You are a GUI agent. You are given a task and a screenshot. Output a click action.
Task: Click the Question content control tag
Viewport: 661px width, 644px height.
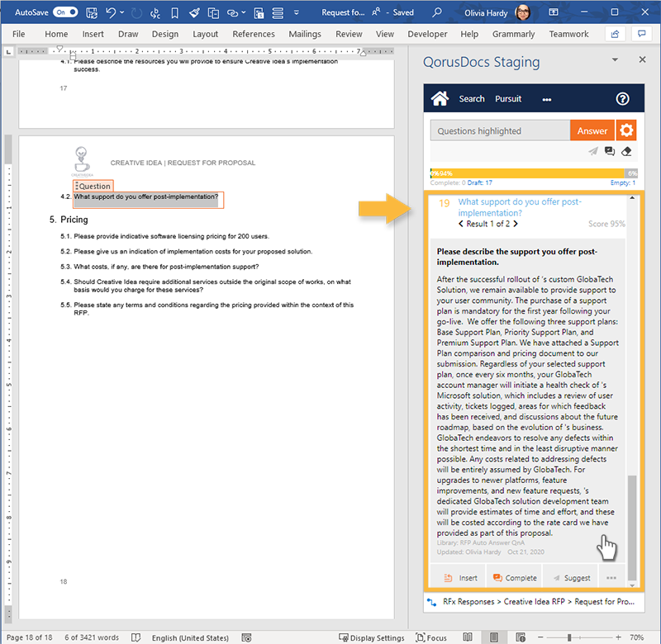tap(93, 186)
